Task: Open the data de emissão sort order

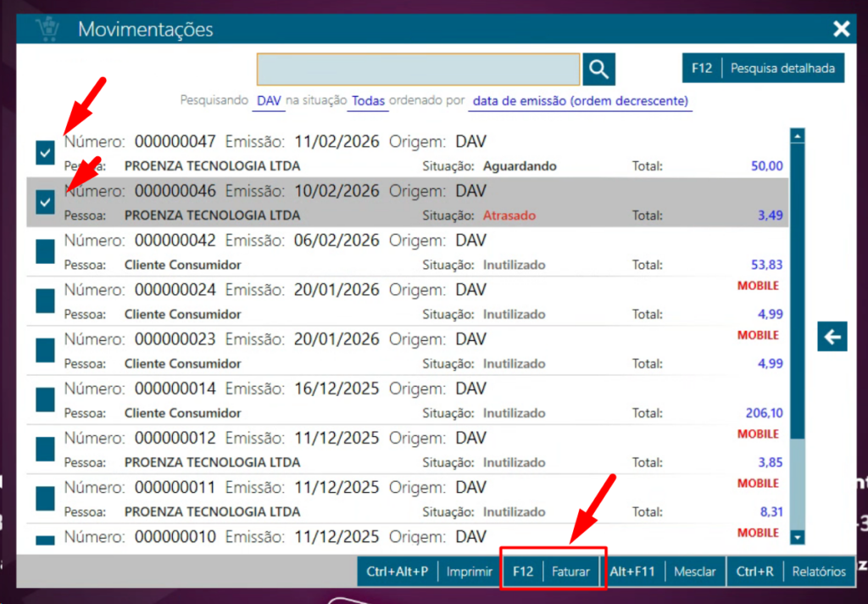Action: (581, 101)
